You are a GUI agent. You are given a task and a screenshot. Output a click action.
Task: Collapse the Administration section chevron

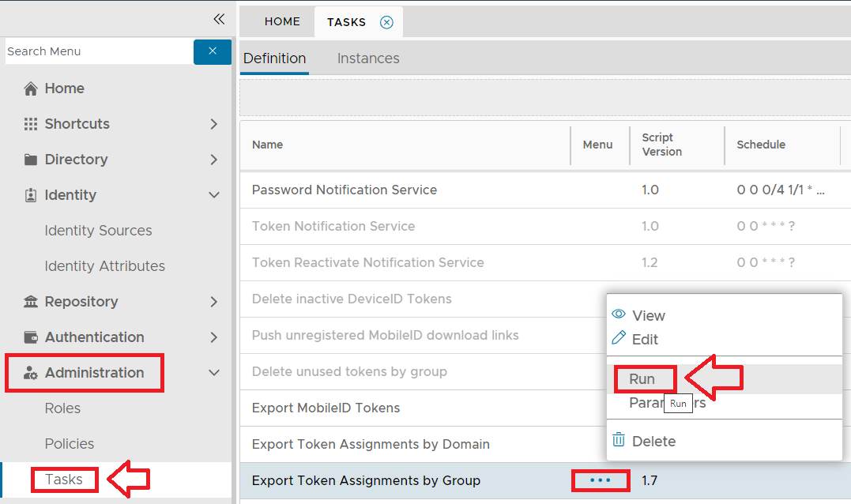214,373
